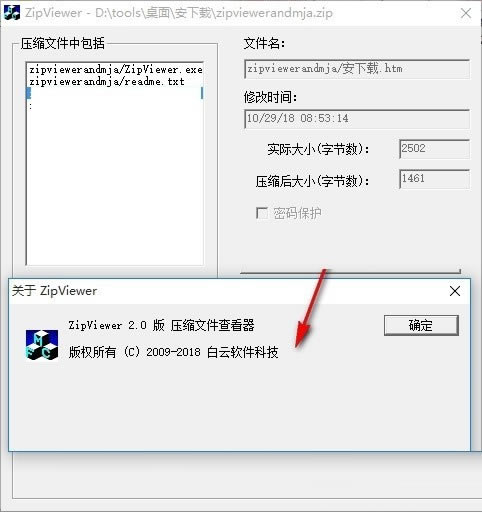The width and height of the screenshot is (482, 512).
Task: Confirm the About dialog with 确定
Action: (421, 325)
